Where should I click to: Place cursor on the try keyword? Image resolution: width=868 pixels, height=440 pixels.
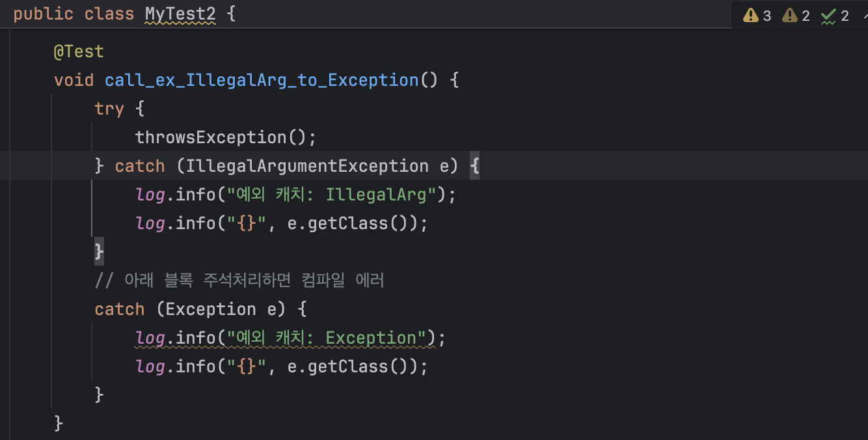tap(109, 109)
